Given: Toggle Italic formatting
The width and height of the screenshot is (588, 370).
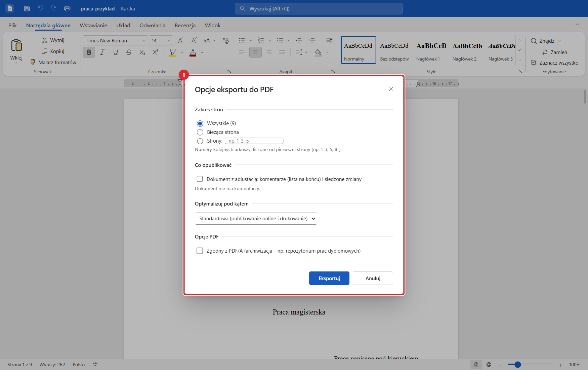Looking at the screenshot, I should (102, 52).
